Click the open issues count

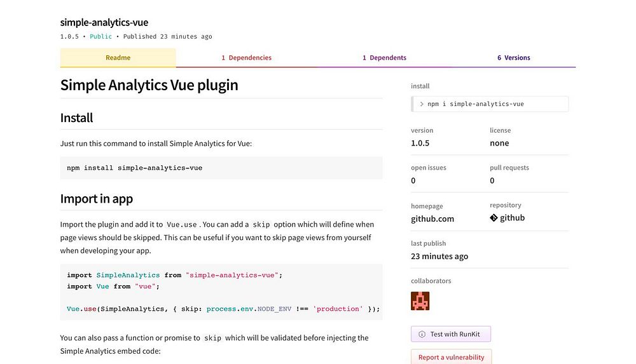coord(413,181)
